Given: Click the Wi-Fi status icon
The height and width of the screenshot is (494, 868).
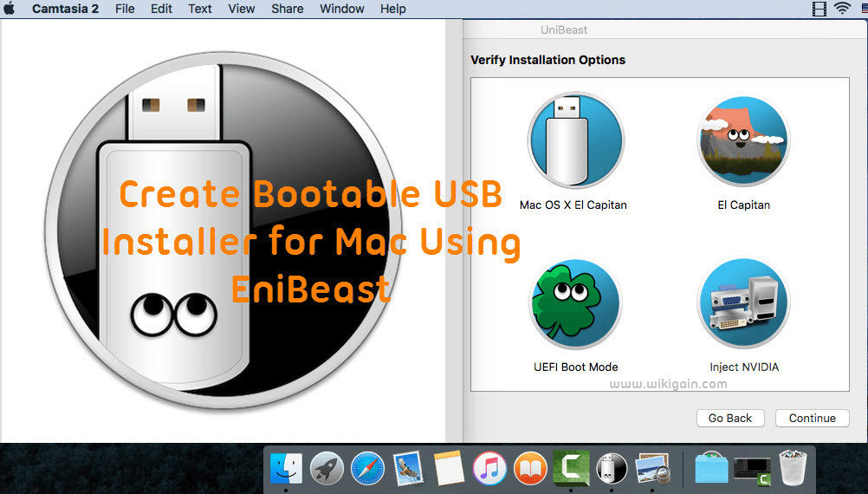Looking at the screenshot, I should pyautogui.click(x=842, y=9).
